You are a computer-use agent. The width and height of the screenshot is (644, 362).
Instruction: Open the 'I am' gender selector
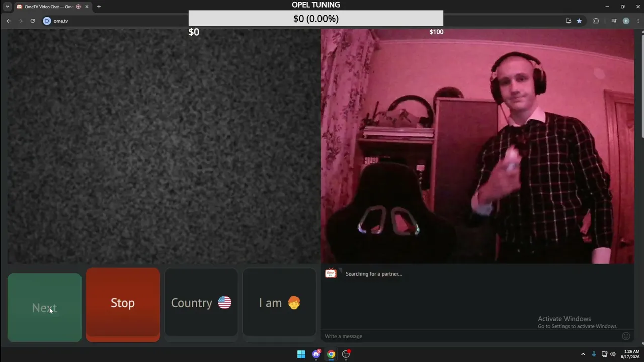[279, 302]
